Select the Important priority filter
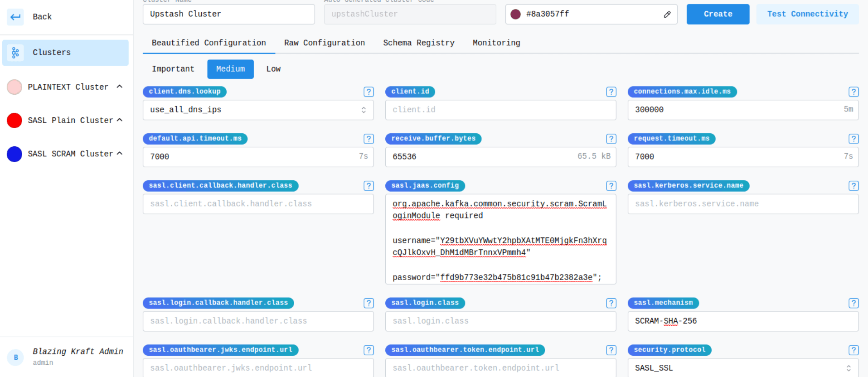Screen dimensions: 868x377 point(173,69)
